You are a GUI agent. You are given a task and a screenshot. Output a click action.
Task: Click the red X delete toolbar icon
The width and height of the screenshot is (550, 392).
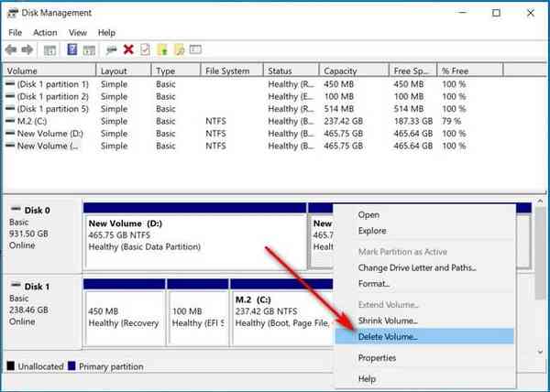[x=128, y=49]
